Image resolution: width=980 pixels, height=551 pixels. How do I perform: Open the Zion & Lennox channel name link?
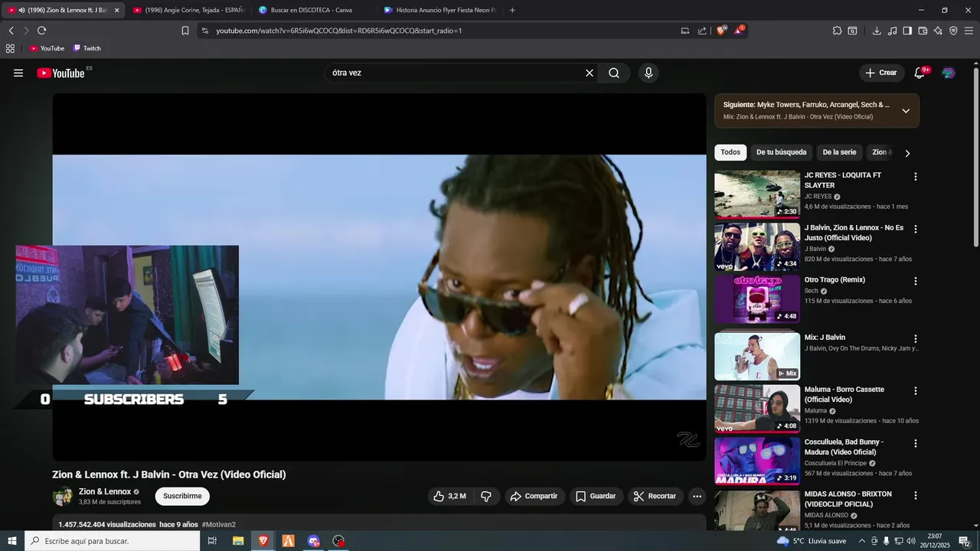(105, 491)
